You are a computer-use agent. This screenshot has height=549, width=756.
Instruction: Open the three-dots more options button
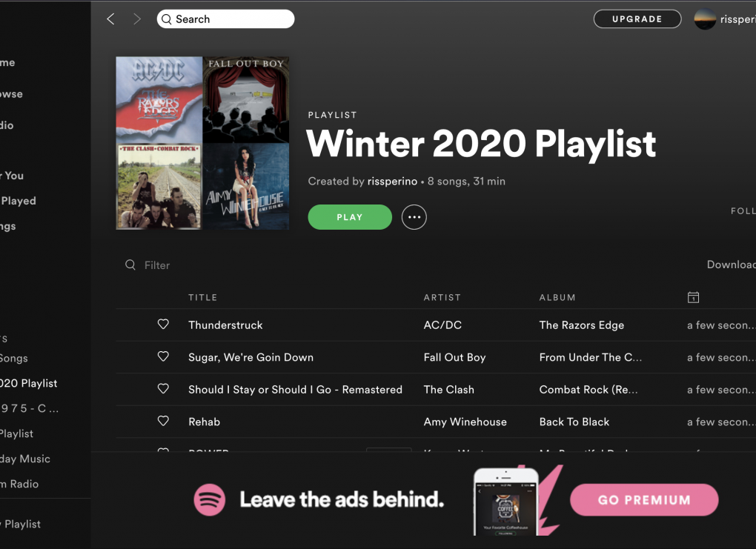tap(414, 217)
